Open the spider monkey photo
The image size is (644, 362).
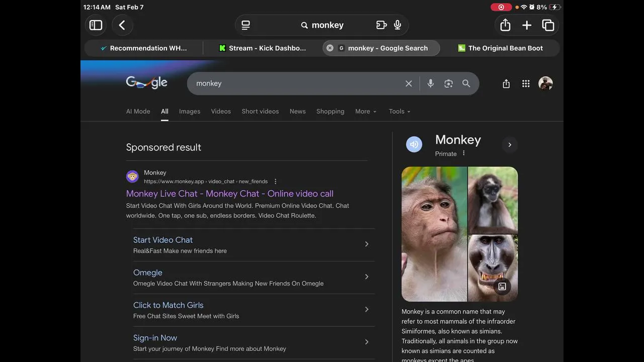[493, 200]
